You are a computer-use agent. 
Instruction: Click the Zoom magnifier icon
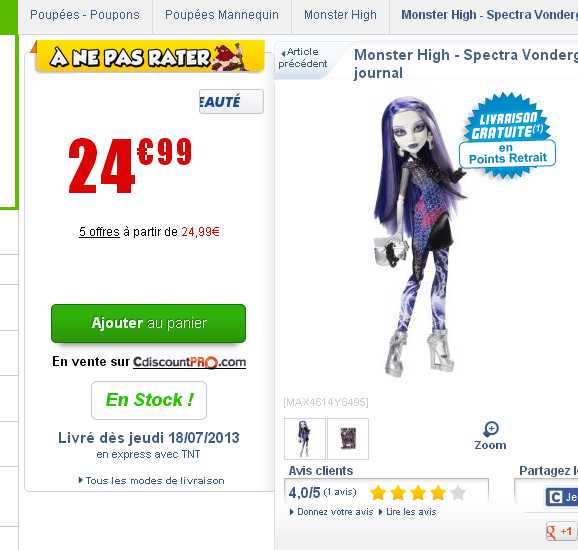[x=491, y=429]
